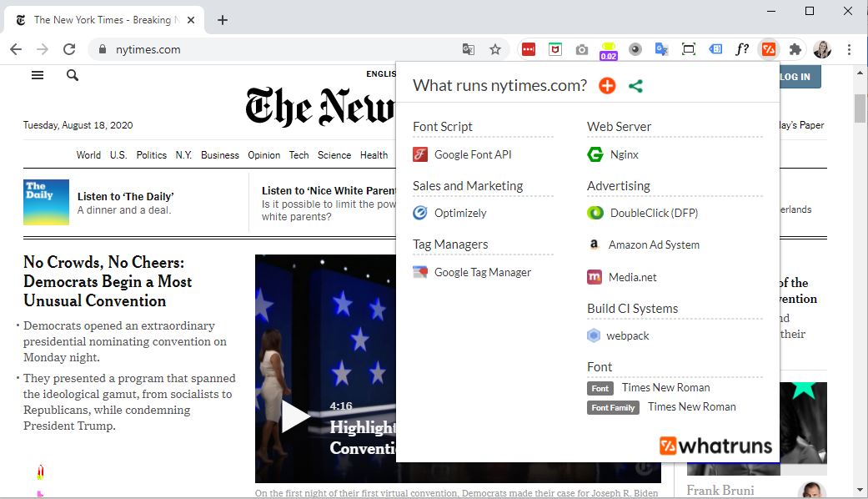Click the Amazon Ad System logo icon
868x499 pixels.
pos(594,244)
